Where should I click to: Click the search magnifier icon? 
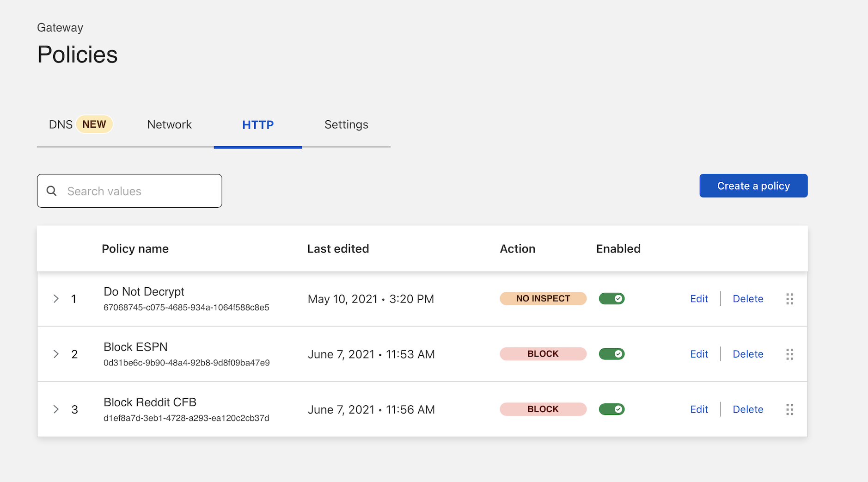52,191
